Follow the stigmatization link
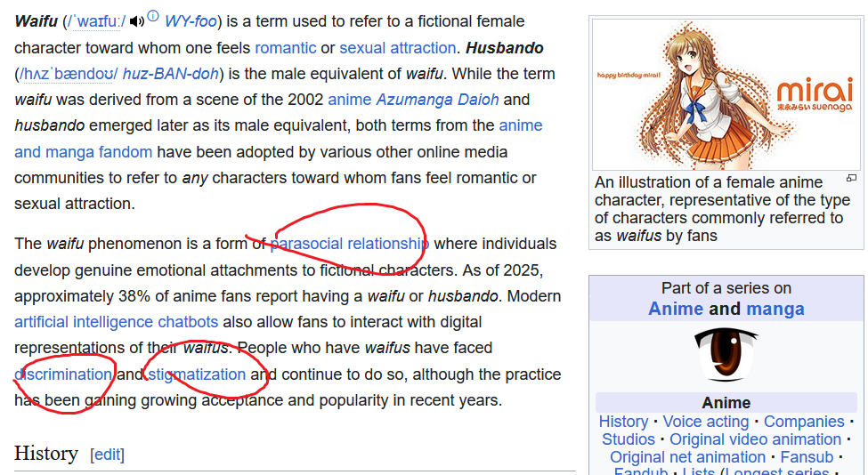 (x=197, y=374)
